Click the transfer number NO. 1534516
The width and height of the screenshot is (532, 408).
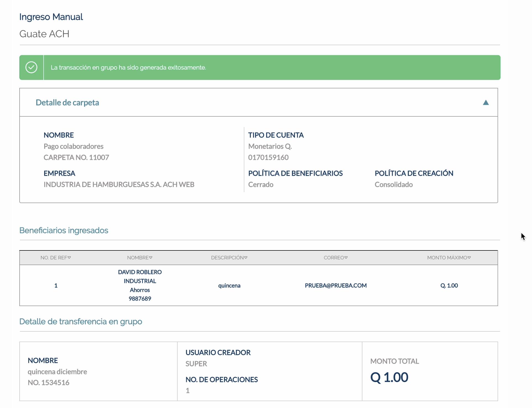pyautogui.click(x=49, y=383)
